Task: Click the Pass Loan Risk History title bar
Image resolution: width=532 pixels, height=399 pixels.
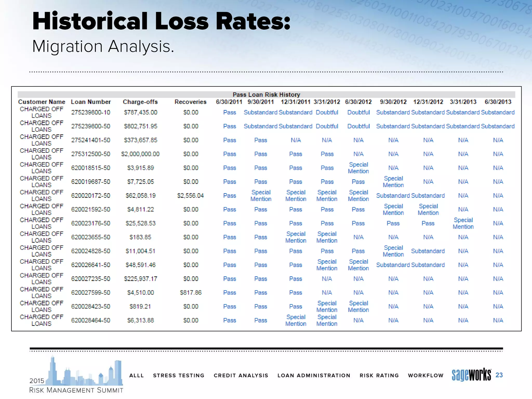Action: tap(266, 95)
